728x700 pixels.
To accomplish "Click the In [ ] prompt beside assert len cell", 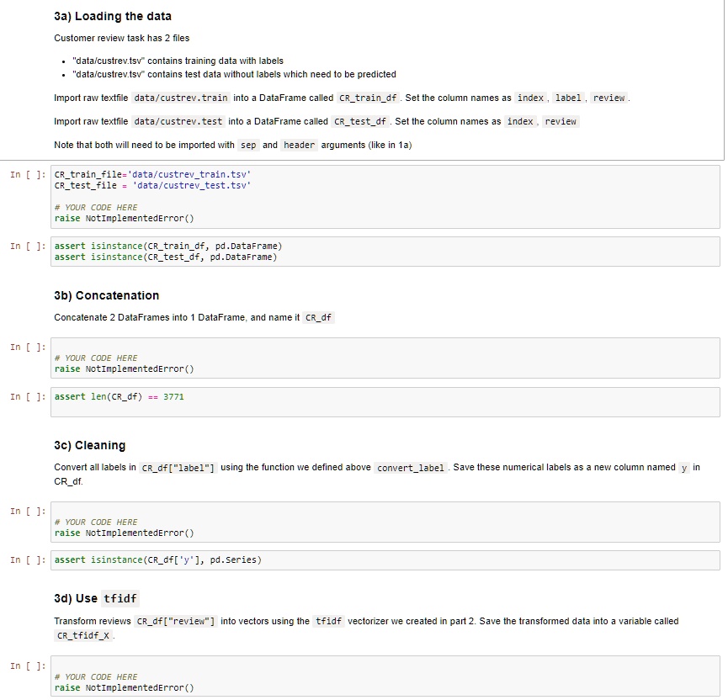I will (x=27, y=396).
